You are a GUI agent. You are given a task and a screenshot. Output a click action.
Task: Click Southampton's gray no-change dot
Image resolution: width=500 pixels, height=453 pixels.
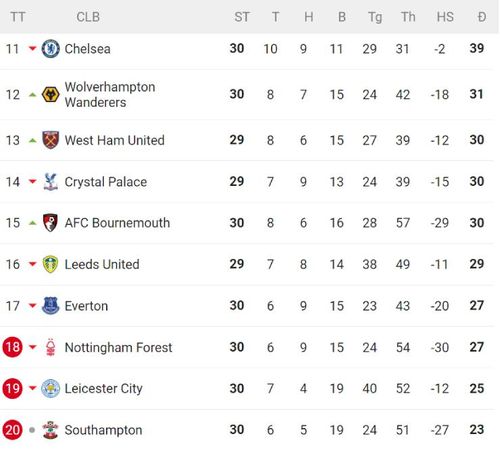point(32,430)
